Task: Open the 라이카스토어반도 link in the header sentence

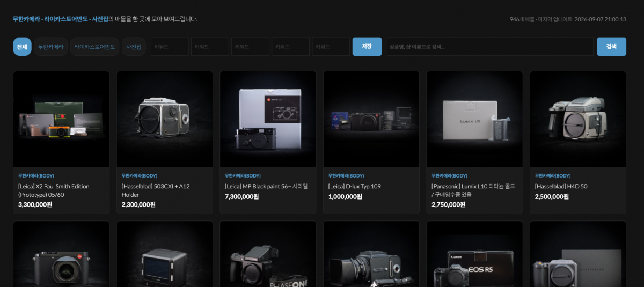Action: click(66, 19)
